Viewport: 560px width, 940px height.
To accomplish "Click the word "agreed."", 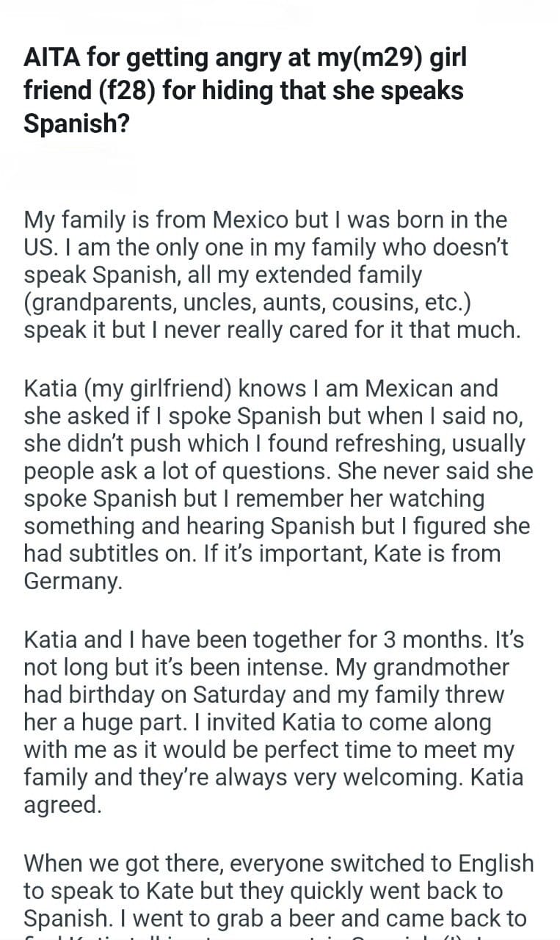I will point(63,806).
